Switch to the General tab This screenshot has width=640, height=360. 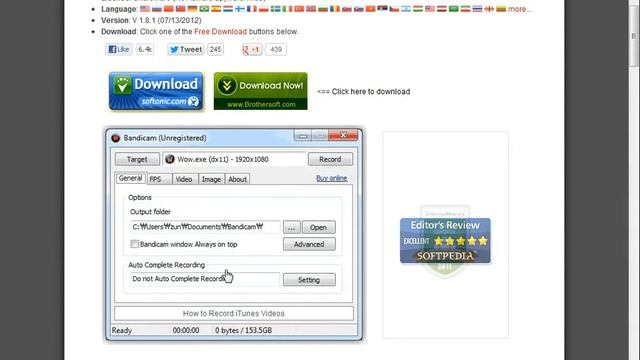point(130,178)
